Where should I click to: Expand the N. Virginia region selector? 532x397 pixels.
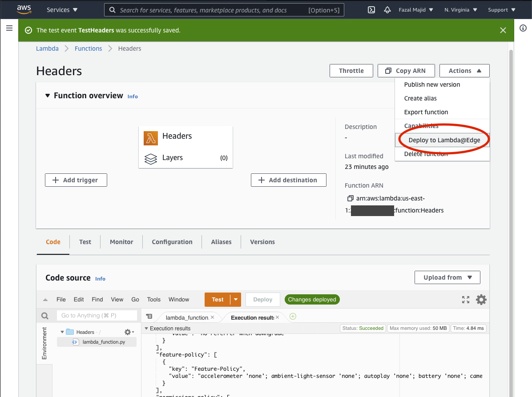[x=460, y=10]
